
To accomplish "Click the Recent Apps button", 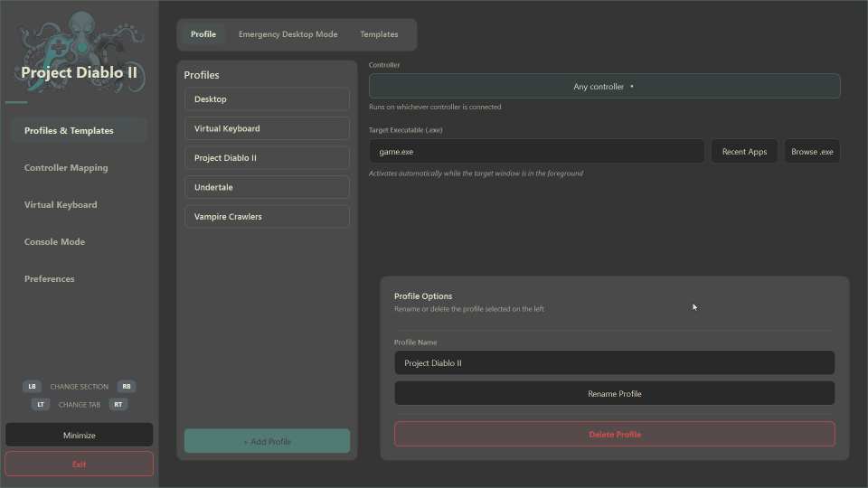I will pos(744,151).
